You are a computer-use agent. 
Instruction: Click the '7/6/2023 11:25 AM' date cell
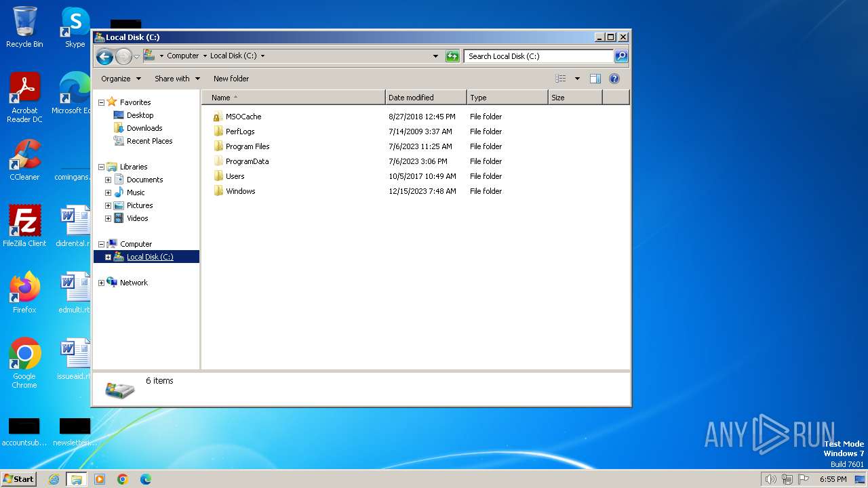point(420,146)
